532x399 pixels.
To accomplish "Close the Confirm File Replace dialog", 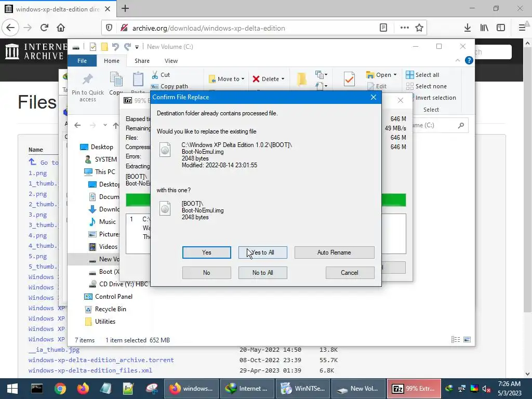I will (x=373, y=97).
